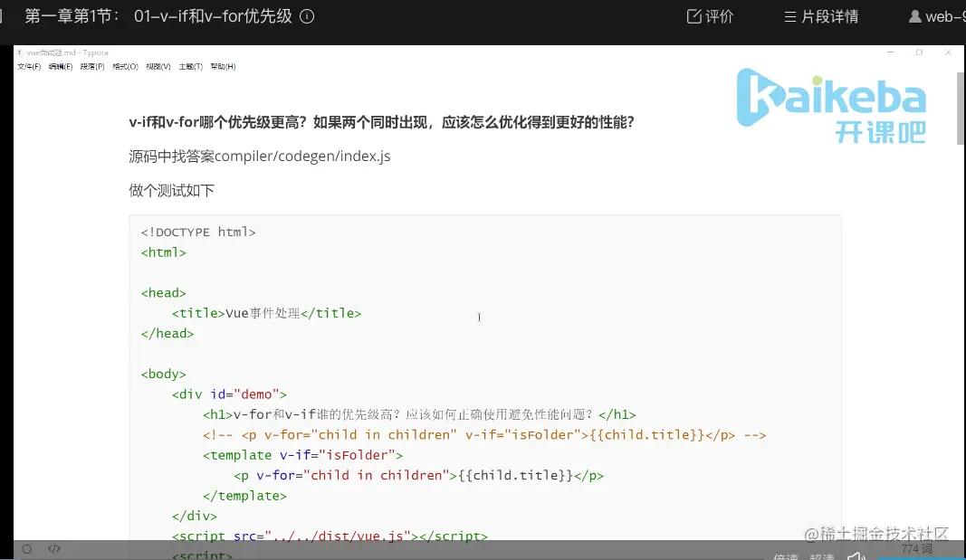The image size is (966, 560).
Task: Click the compiler/codegen/index.js path line
Action: [x=259, y=157]
